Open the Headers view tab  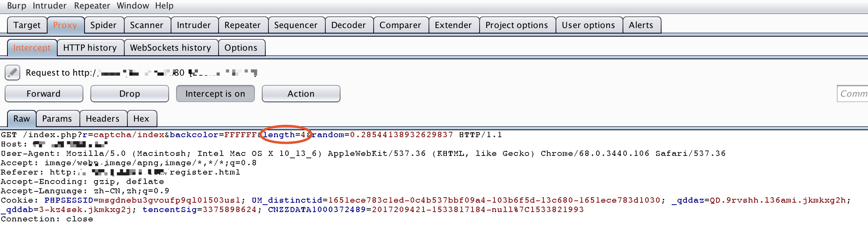pyautogui.click(x=102, y=119)
